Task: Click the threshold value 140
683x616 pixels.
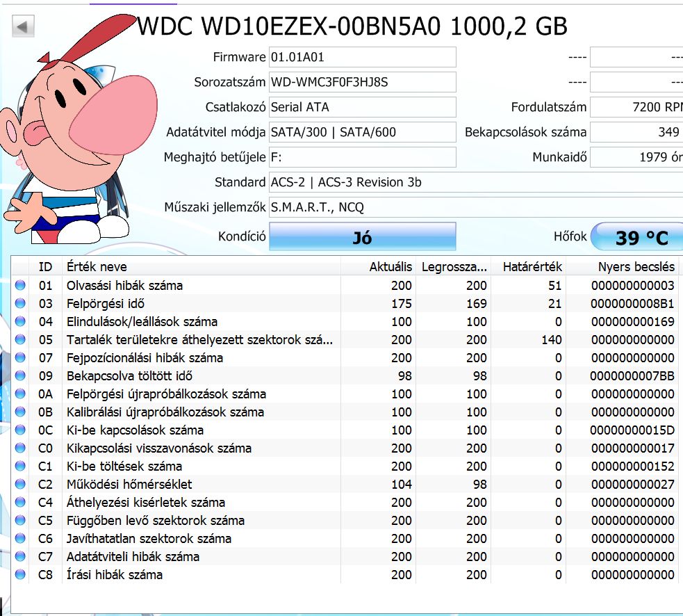Action: 552,339
